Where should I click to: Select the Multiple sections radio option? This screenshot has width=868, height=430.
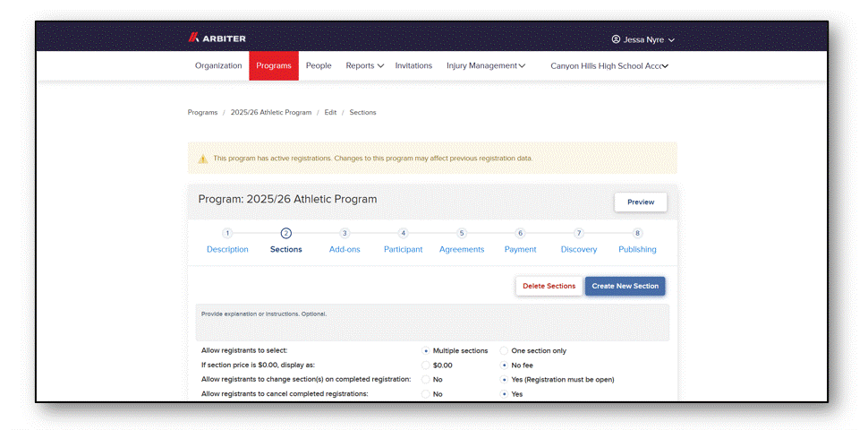(426, 351)
